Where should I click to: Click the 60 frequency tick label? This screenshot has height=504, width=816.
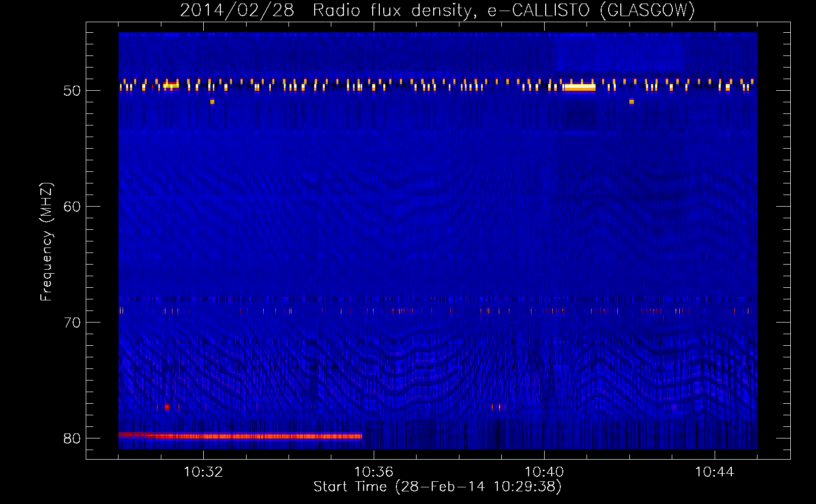(73, 207)
